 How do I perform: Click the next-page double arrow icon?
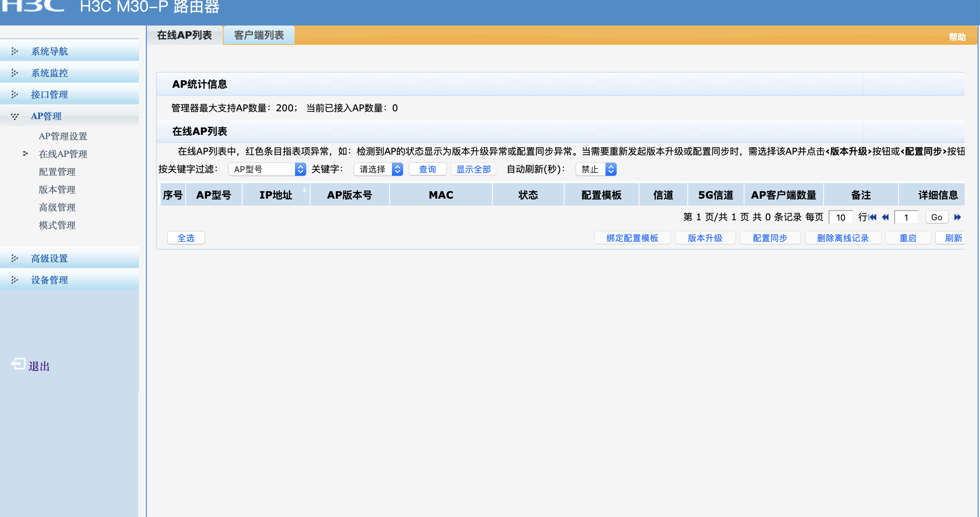click(x=958, y=217)
